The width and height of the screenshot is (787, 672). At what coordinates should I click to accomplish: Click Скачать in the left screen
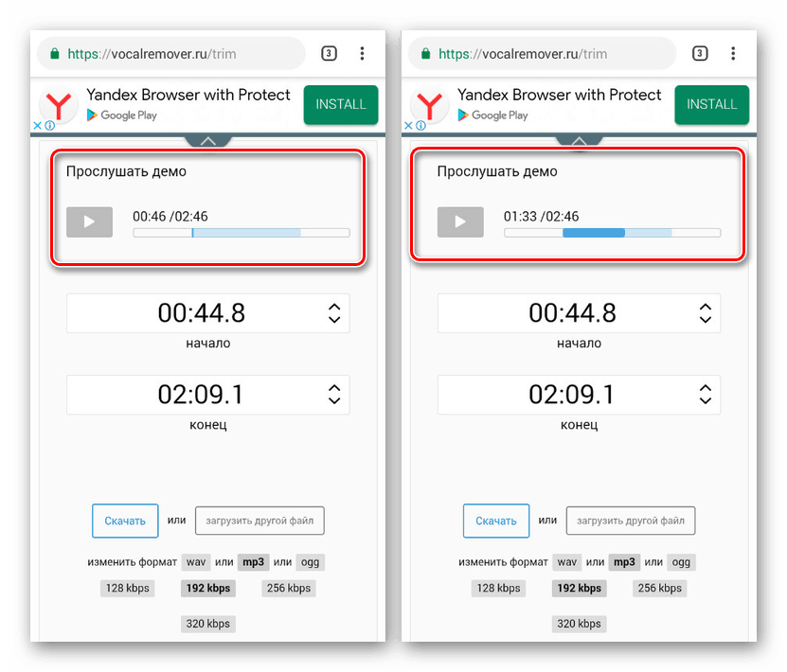(125, 522)
